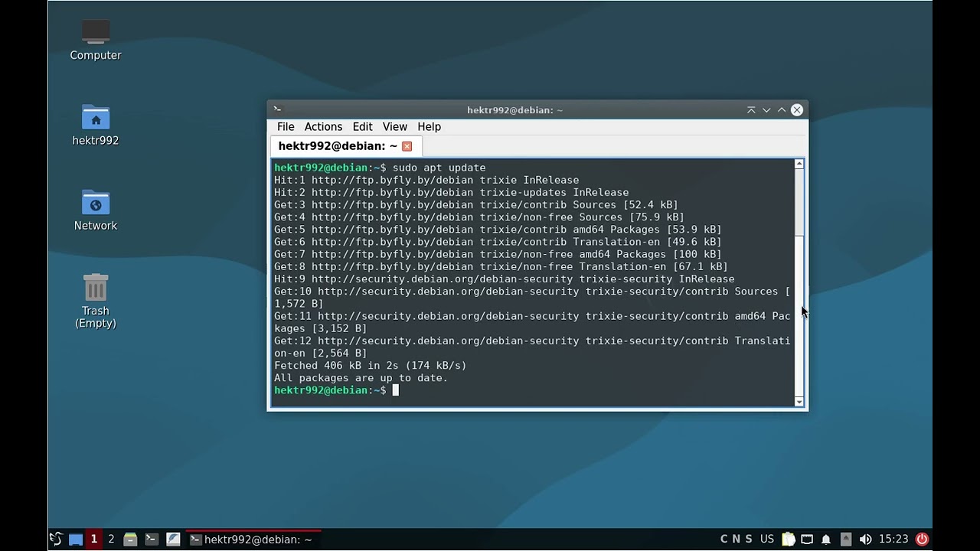
Task: Open the notifications bell icon
Action: pyautogui.click(x=826, y=539)
